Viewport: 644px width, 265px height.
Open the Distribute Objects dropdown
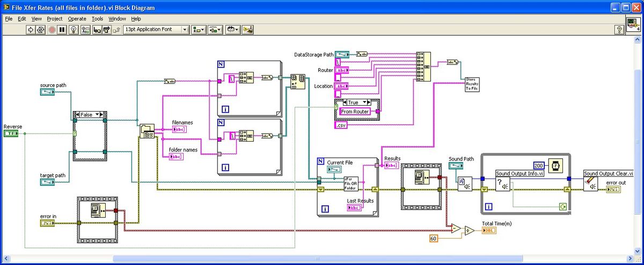pyautogui.click(x=216, y=30)
